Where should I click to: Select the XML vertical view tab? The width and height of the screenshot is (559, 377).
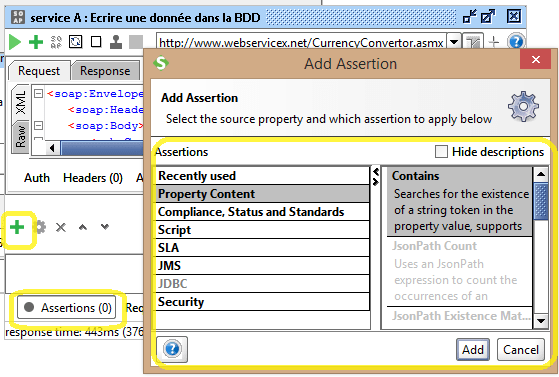tap(20, 102)
